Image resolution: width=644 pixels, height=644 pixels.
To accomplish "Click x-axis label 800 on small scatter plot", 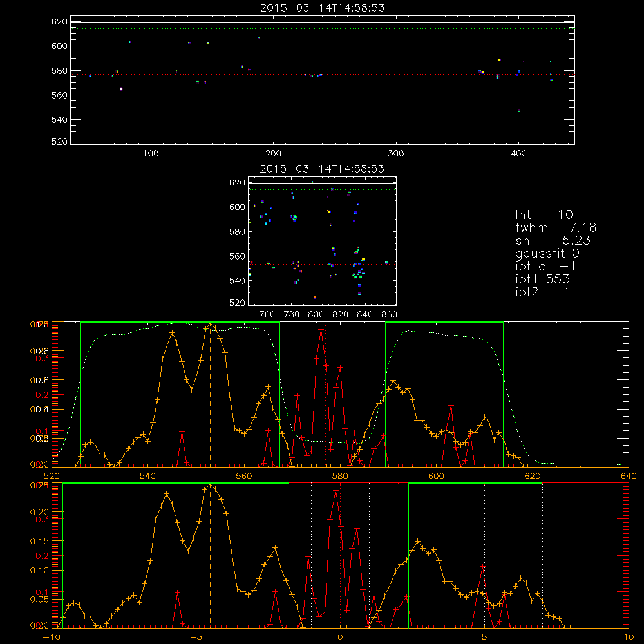I will [x=316, y=315].
